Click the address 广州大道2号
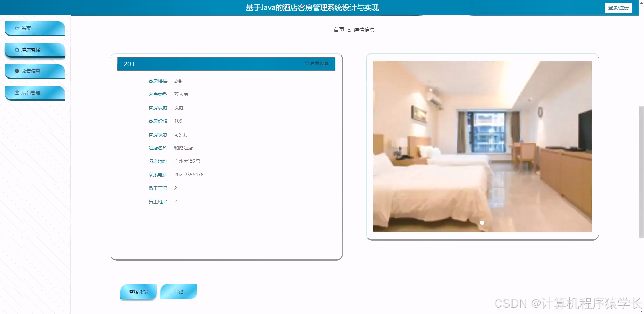This screenshot has height=314, width=644. pos(187,161)
